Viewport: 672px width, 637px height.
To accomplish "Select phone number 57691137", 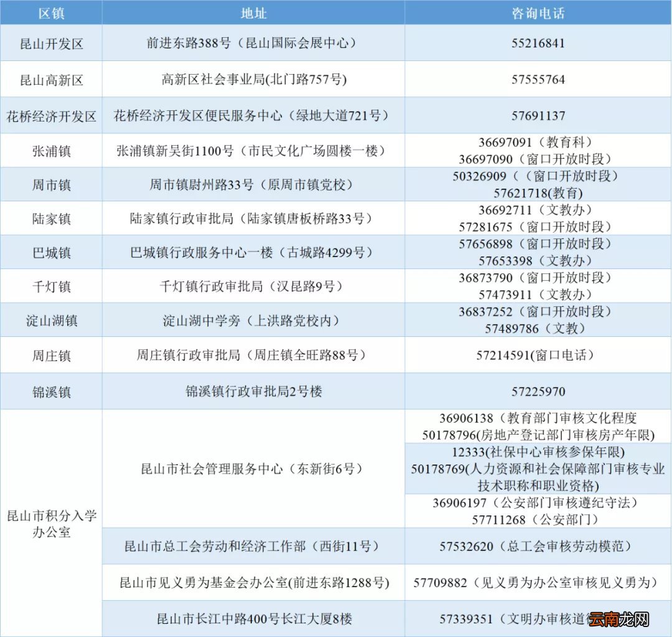I will (x=538, y=116).
